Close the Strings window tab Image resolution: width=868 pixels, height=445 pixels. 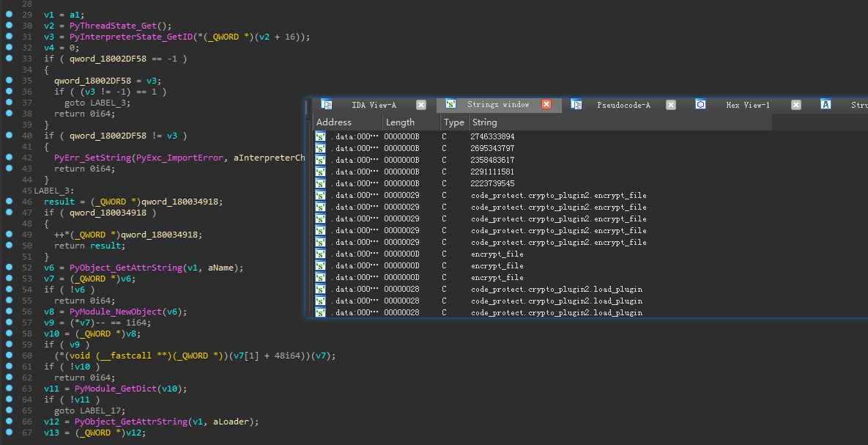[x=546, y=105]
